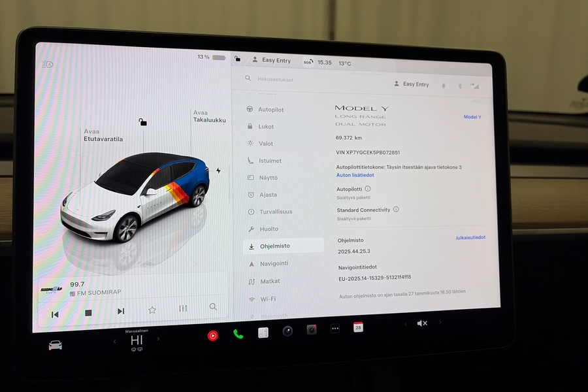Open the dashcam viewer icon in the dock
This screenshot has height=392, width=588.
point(310,331)
